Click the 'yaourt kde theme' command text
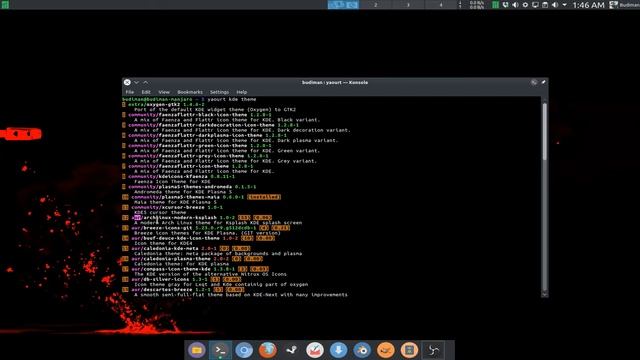 pos(232,99)
